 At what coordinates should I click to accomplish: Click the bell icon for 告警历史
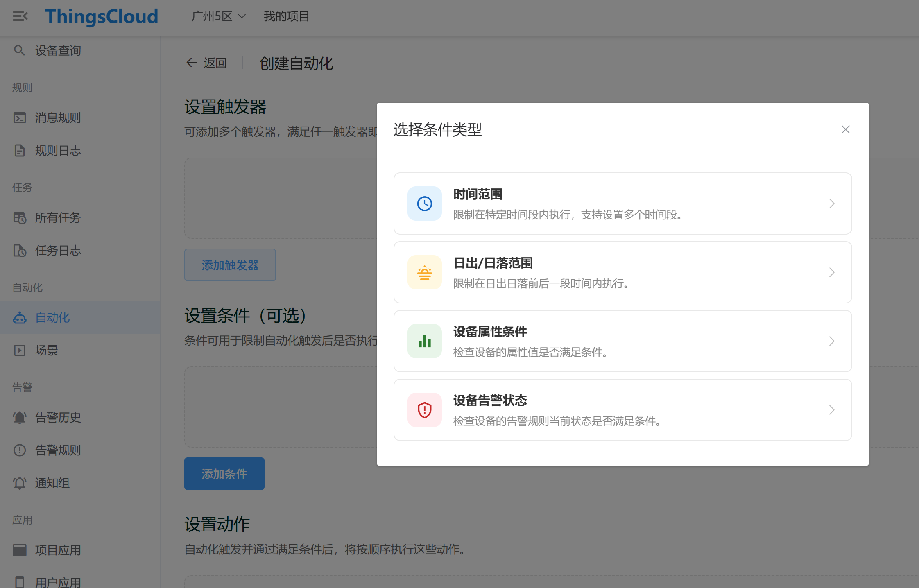pyautogui.click(x=19, y=418)
